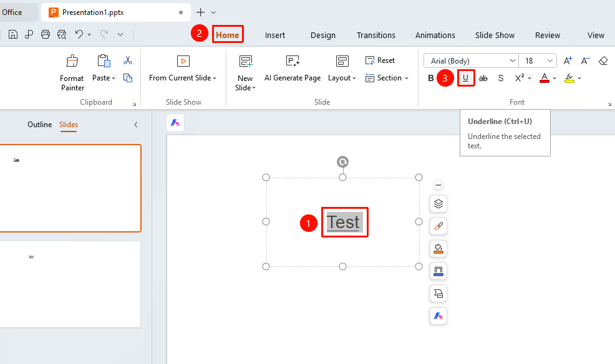Image resolution: width=615 pixels, height=364 pixels.
Task: Collapse the slides panel with chevron
Action: coord(136,125)
